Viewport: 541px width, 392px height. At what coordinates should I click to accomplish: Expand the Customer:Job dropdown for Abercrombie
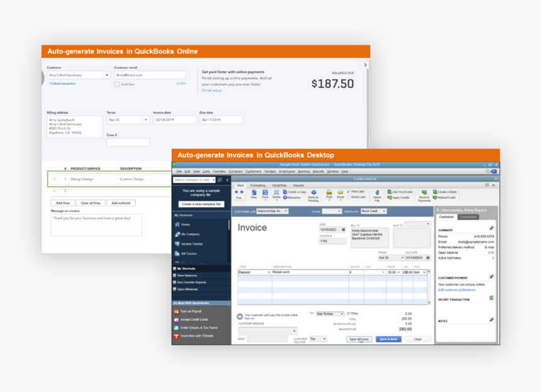click(x=285, y=211)
